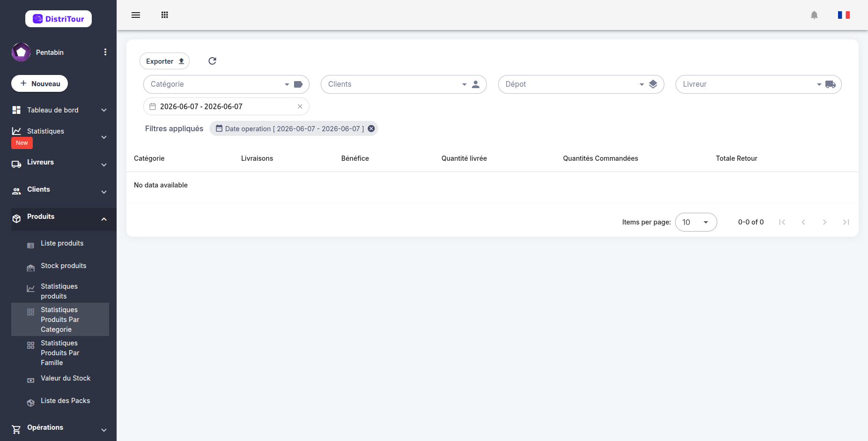Click the calendar icon in the date range field
The width and height of the screenshot is (868, 441).
[x=153, y=106]
